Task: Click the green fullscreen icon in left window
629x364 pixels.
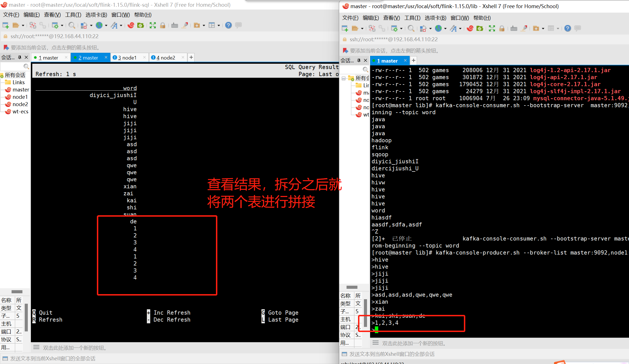Action: point(152,25)
